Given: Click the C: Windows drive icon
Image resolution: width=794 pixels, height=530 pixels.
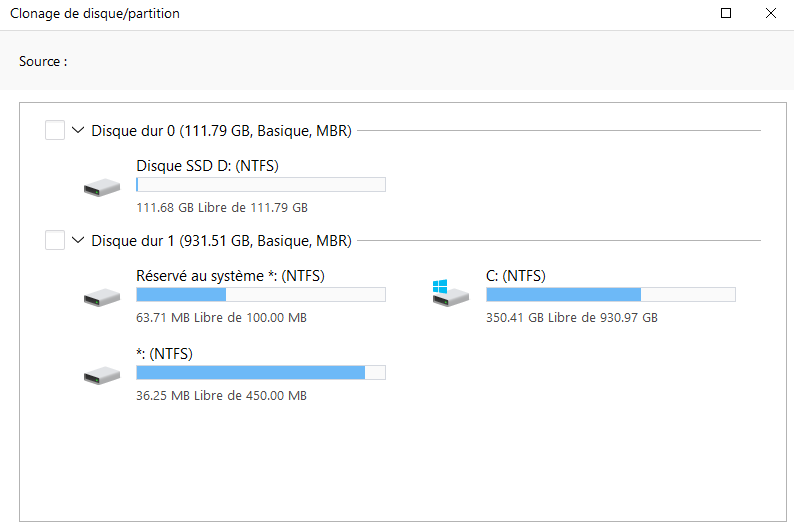Looking at the screenshot, I should (x=451, y=295).
